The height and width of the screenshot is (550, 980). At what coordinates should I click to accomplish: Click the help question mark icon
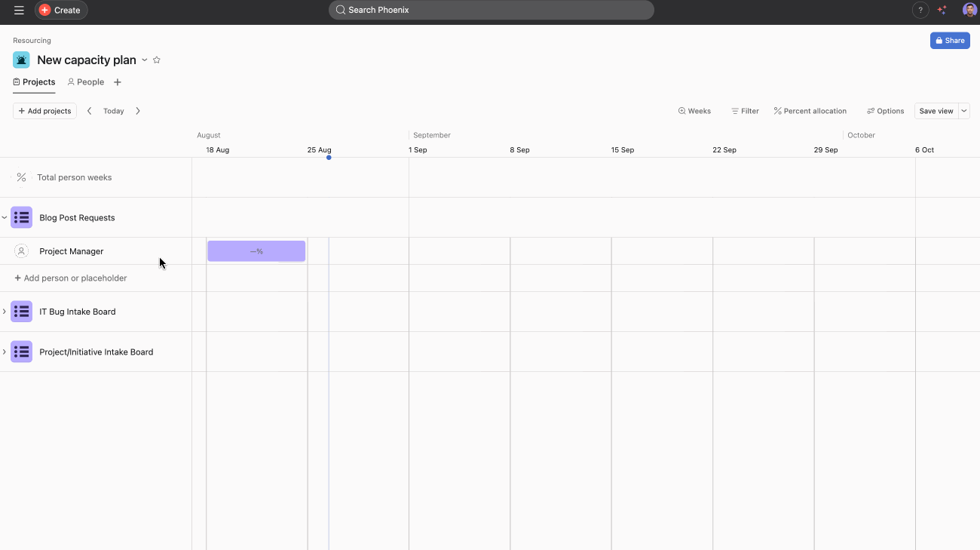click(920, 10)
